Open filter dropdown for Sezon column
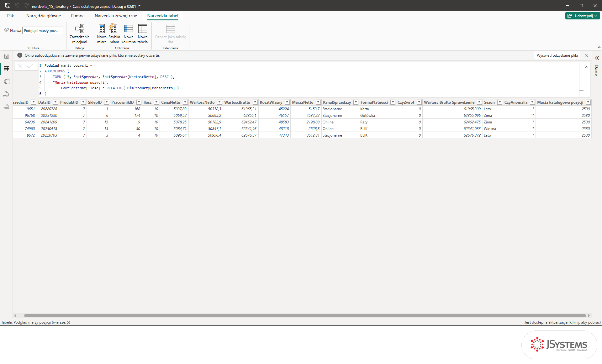Screen dimensions: 602x364 coord(500,102)
